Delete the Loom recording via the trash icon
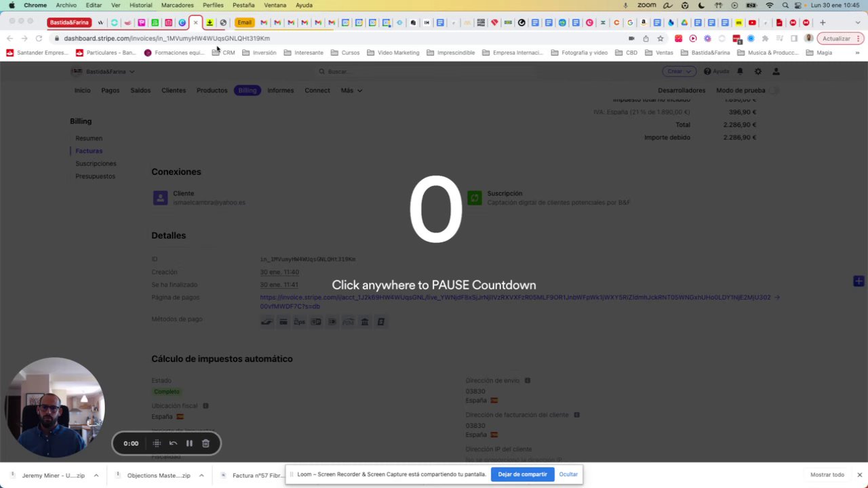Viewport: 868px width, 488px height. pyautogui.click(x=205, y=443)
